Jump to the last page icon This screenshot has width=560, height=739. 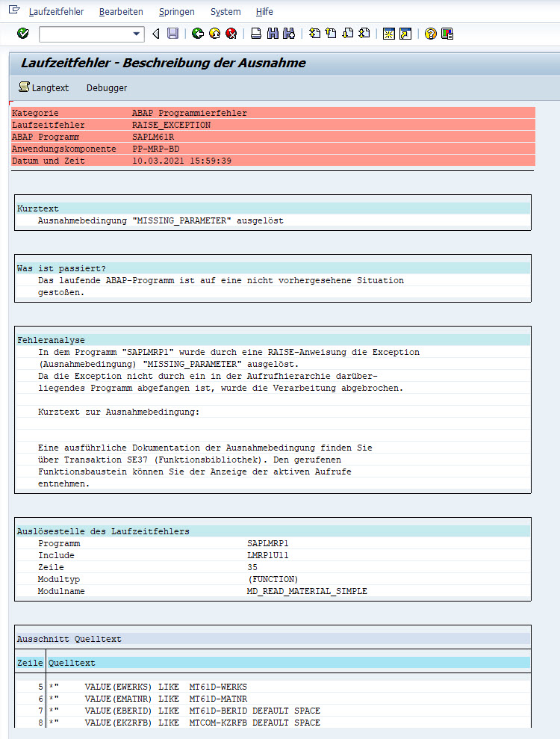(x=364, y=34)
